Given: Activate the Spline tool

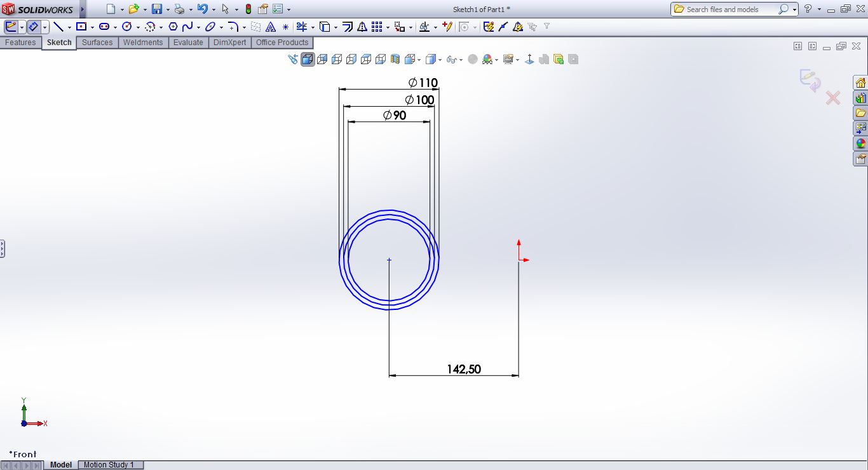Looking at the screenshot, I should click(x=188, y=26).
